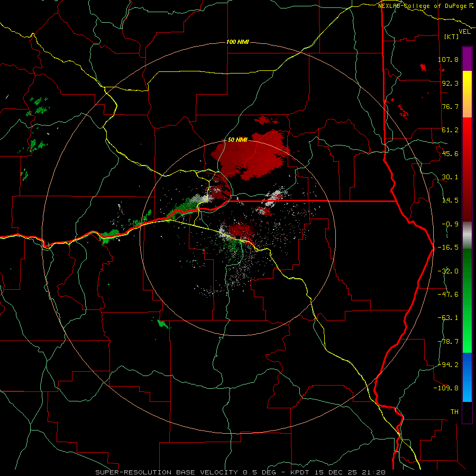Select the 107.8 scale value

[448, 59]
